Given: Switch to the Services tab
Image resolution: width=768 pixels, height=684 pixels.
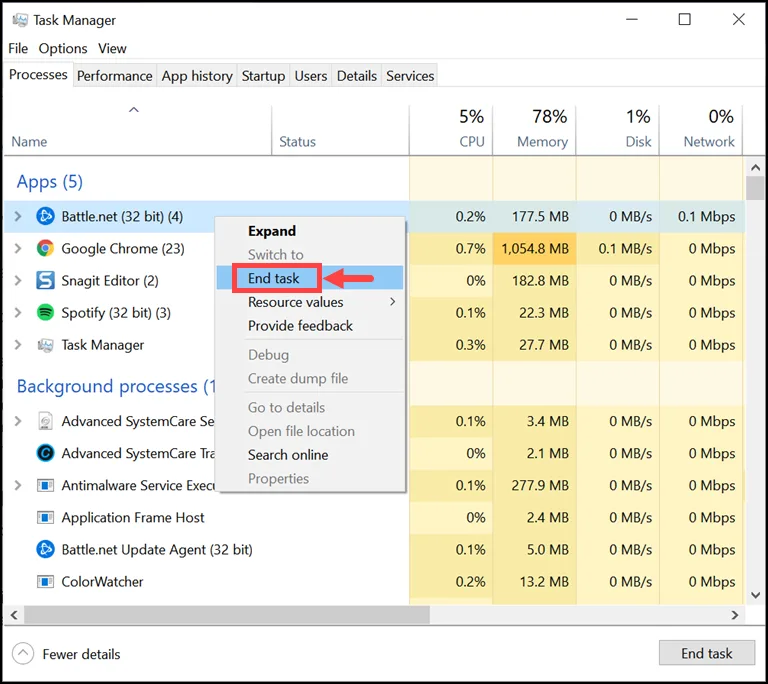Looking at the screenshot, I should pos(410,76).
